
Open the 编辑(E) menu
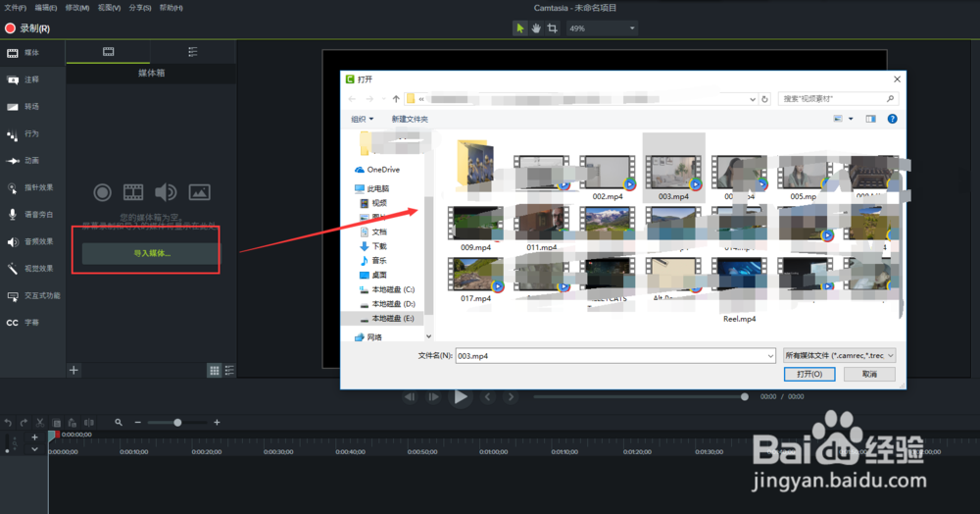[46, 8]
